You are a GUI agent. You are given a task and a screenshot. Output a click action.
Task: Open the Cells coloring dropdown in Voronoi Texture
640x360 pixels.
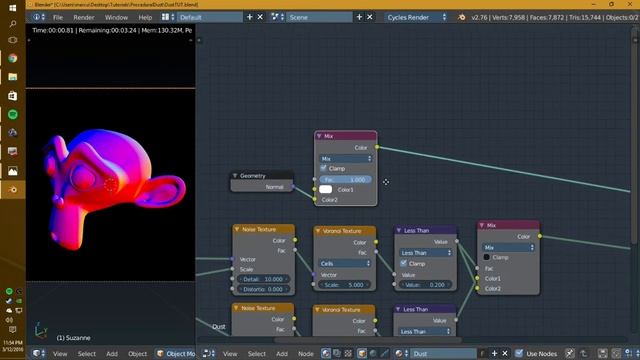pos(344,263)
